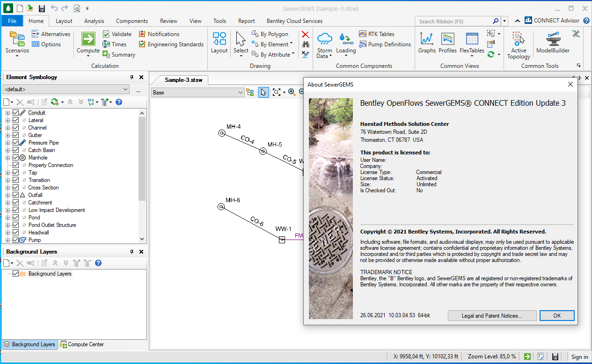The width and height of the screenshot is (592, 364).
Task: Click the Save icon in the title bar
Action: pyautogui.click(x=42, y=8)
